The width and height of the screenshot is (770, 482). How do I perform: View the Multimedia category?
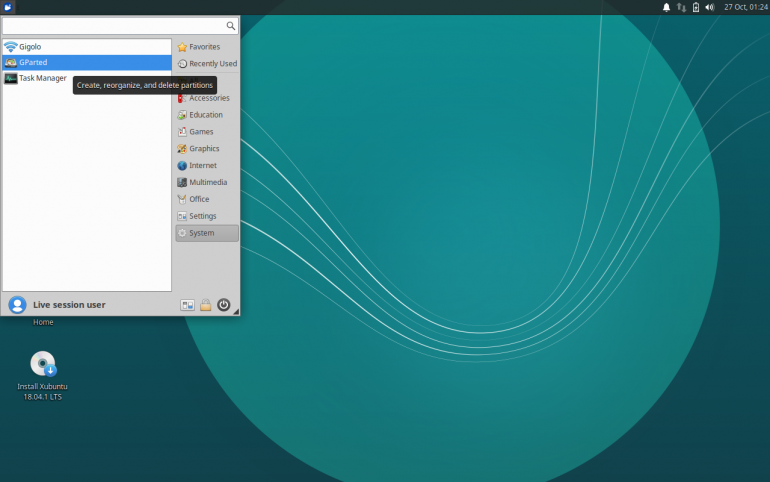click(x=207, y=182)
